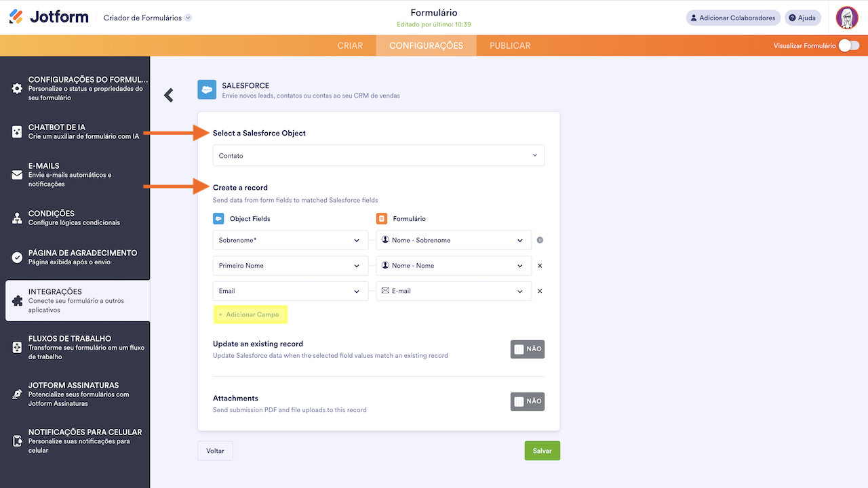The width and height of the screenshot is (868, 488).
Task: Open the Fluxos de Trabalho sidebar icon
Action: point(18,346)
